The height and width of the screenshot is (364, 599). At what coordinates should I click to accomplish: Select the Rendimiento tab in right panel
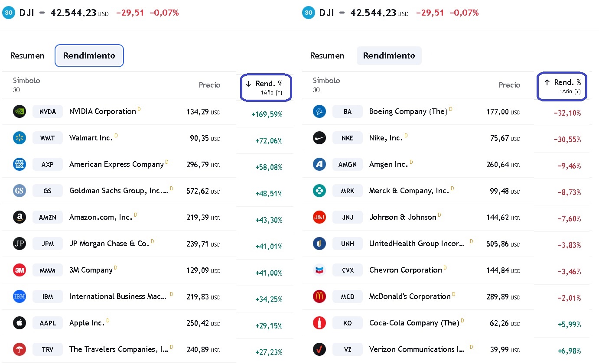389,56
